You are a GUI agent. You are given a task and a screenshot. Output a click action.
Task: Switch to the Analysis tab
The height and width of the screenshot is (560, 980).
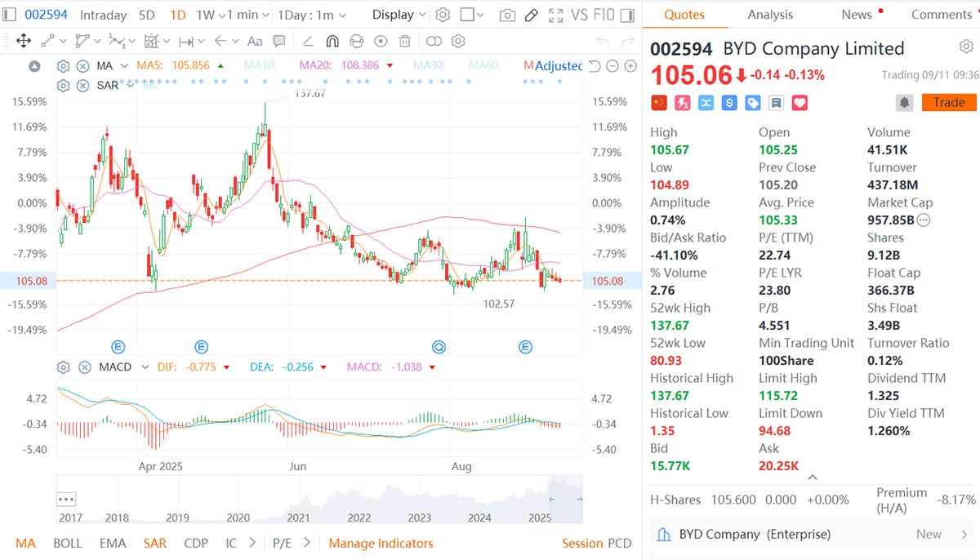[771, 14]
